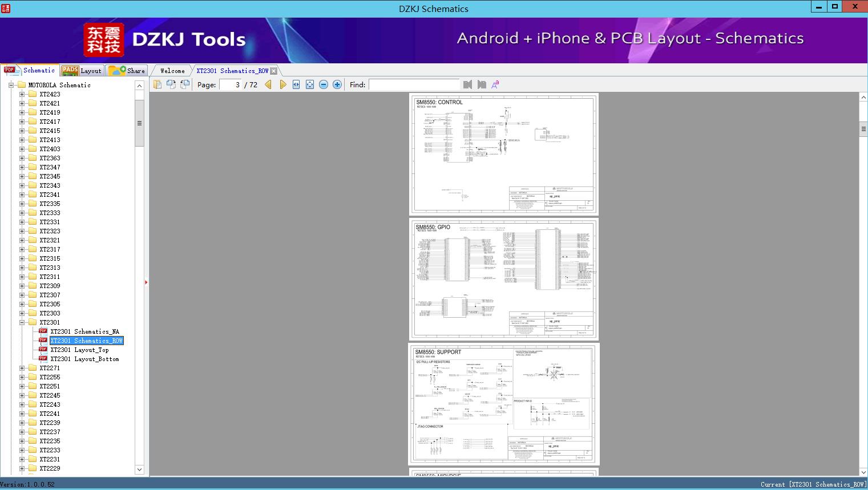
Task: Click the fit width icon
Action: point(296,84)
